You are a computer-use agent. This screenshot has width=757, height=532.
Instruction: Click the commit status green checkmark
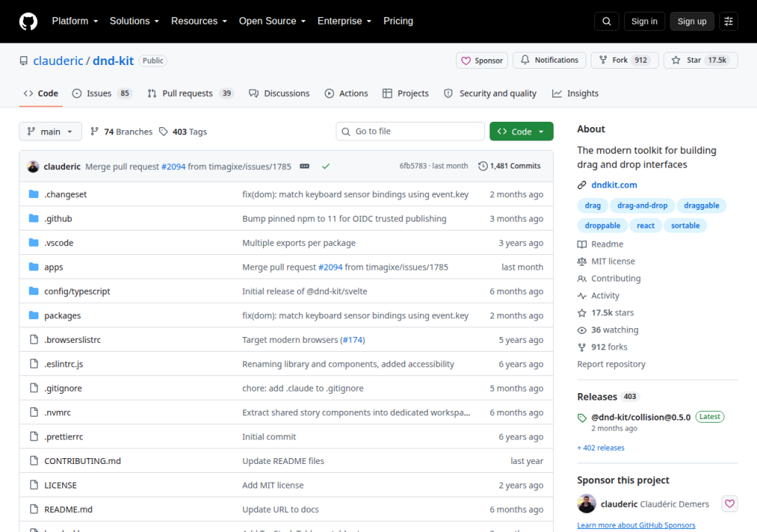(x=326, y=166)
